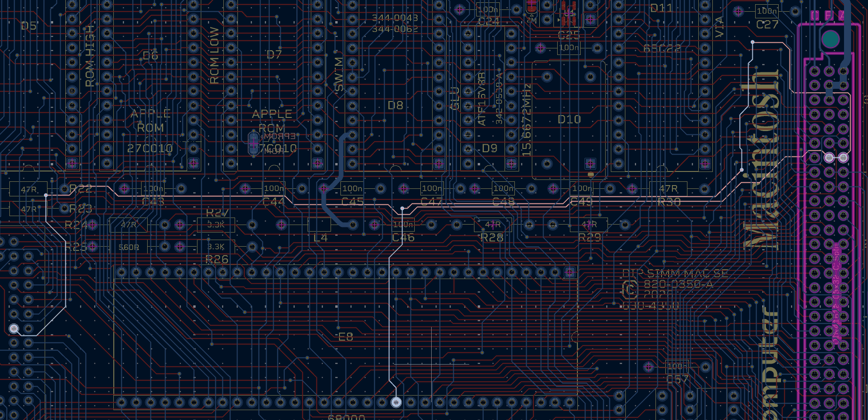Click the D8 designator text
Screen dimensions: 868x420
tap(395, 105)
